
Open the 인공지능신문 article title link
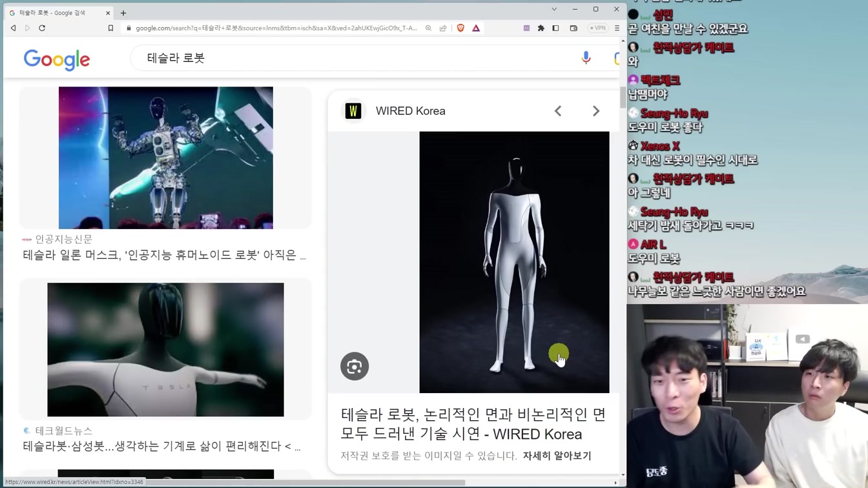[x=164, y=255]
